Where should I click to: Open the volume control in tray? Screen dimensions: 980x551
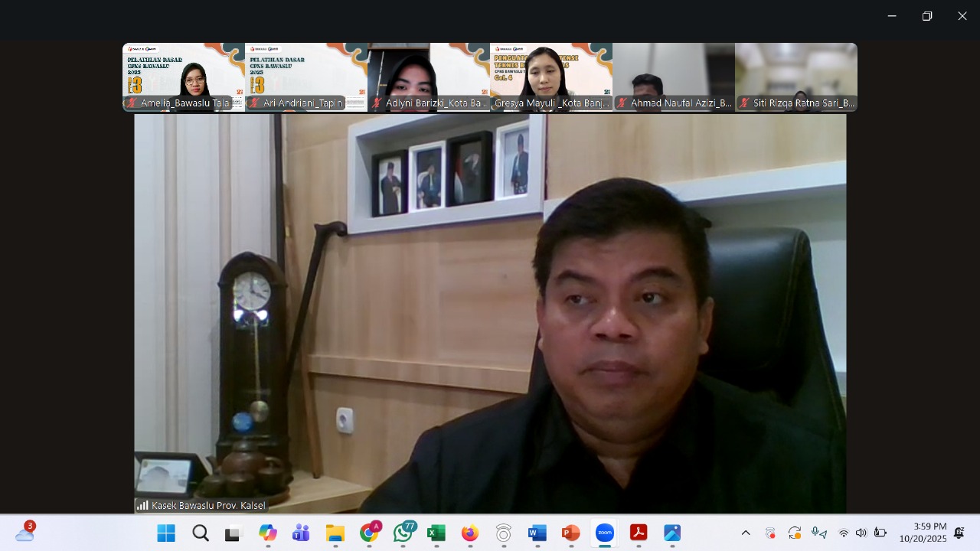tap(861, 533)
